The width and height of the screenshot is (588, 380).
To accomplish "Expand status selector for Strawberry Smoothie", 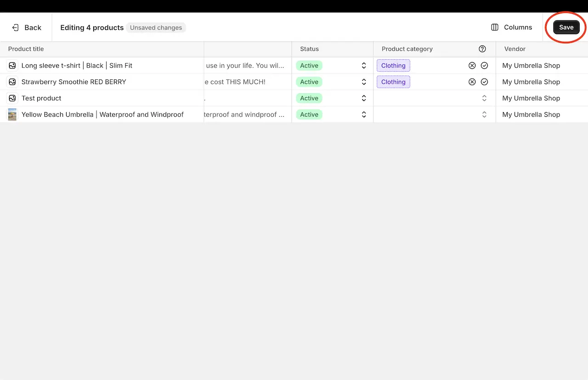I will click(363, 82).
